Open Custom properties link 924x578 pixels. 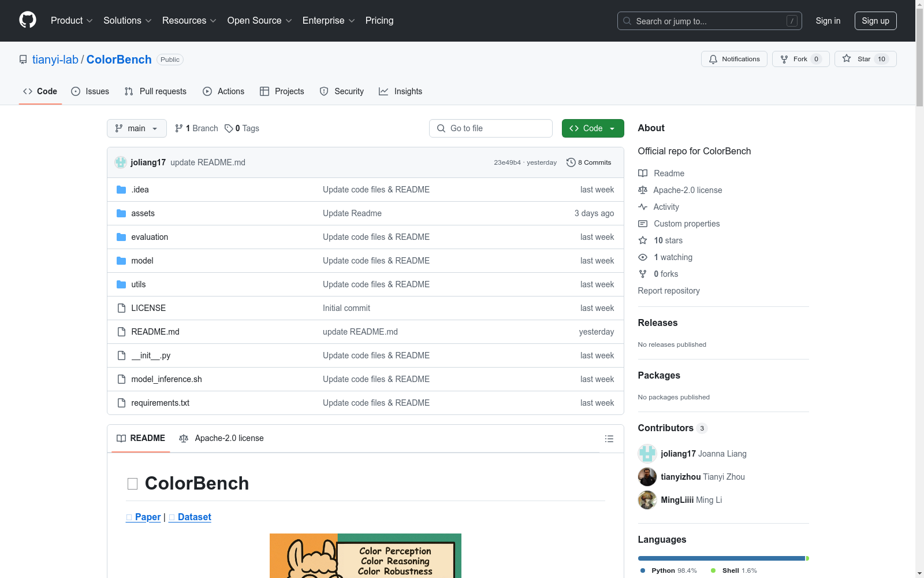tap(679, 224)
